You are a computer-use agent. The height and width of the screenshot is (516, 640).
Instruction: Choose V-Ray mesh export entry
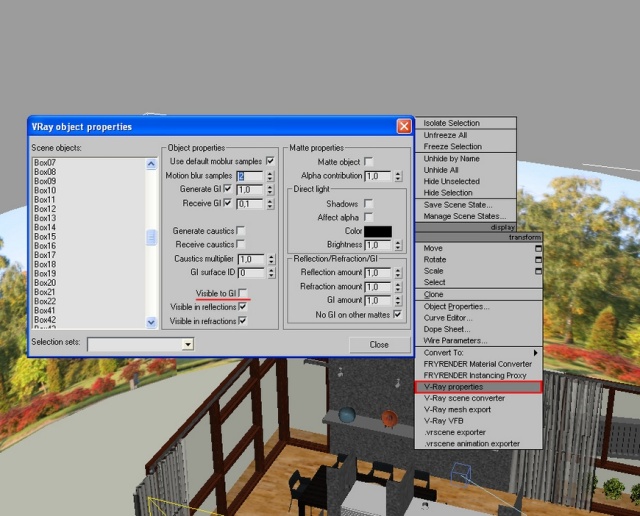(478, 409)
